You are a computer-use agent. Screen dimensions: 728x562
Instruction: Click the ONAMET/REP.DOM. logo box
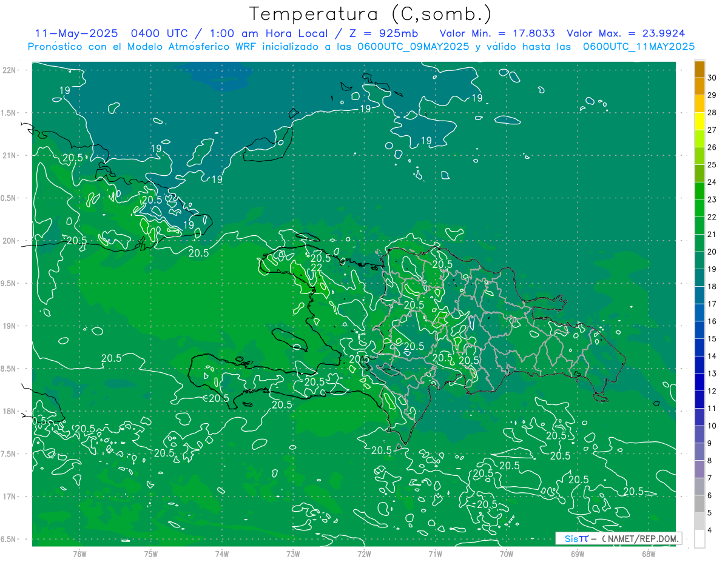point(618,538)
